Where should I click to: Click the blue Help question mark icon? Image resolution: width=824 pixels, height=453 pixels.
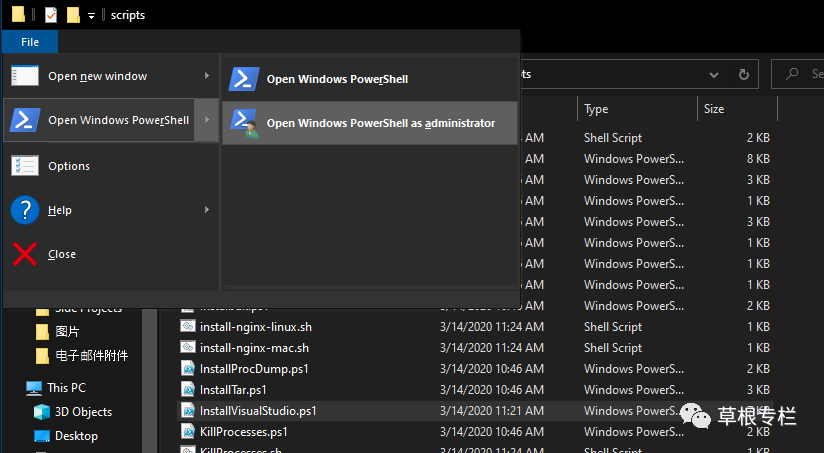click(x=25, y=210)
